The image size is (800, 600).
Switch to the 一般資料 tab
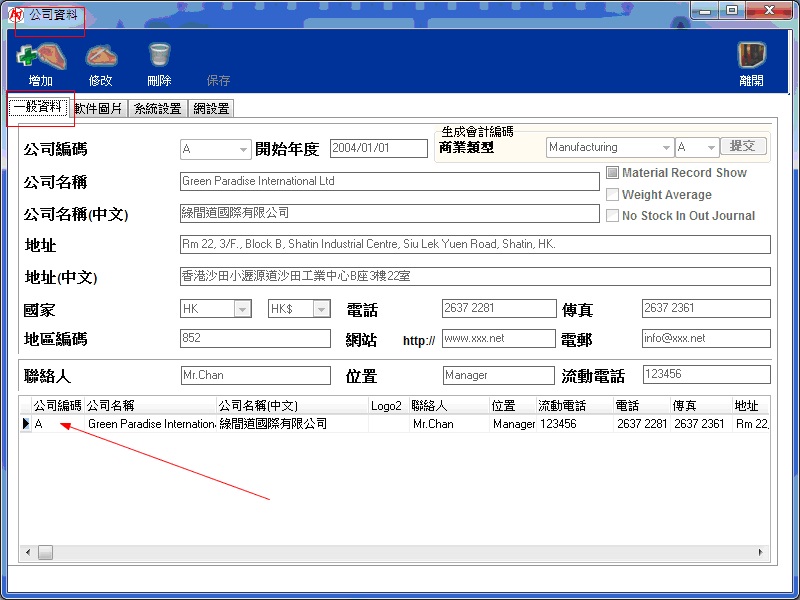(x=38, y=107)
